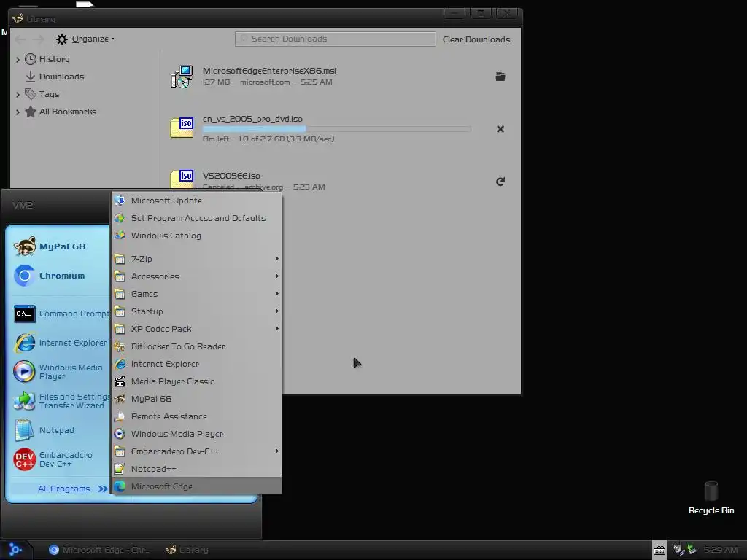
Task: Click the taskbar clock showing 5:29 AM
Action: 721,550
